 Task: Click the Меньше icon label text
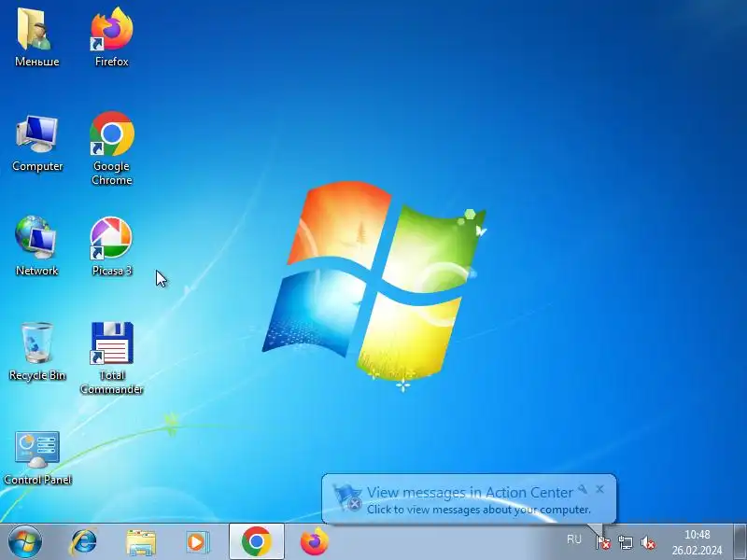[x=37, y=62]
